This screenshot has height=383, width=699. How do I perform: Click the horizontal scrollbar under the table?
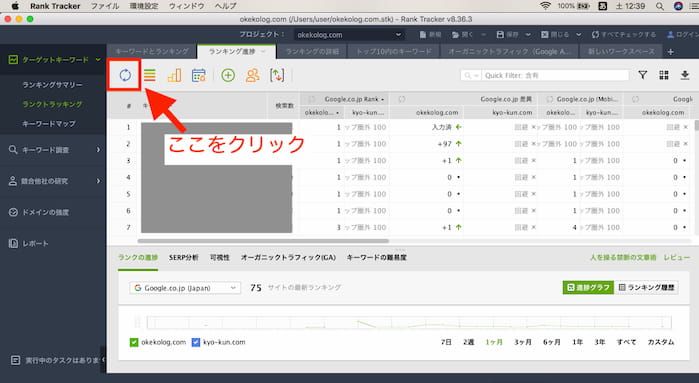coord(263,241)
